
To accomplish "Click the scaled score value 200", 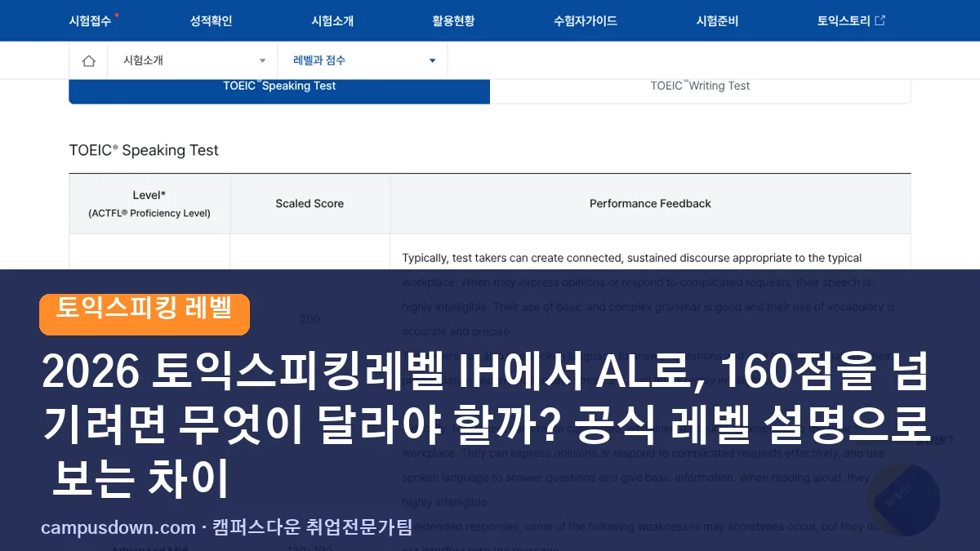I will (310, 319).
